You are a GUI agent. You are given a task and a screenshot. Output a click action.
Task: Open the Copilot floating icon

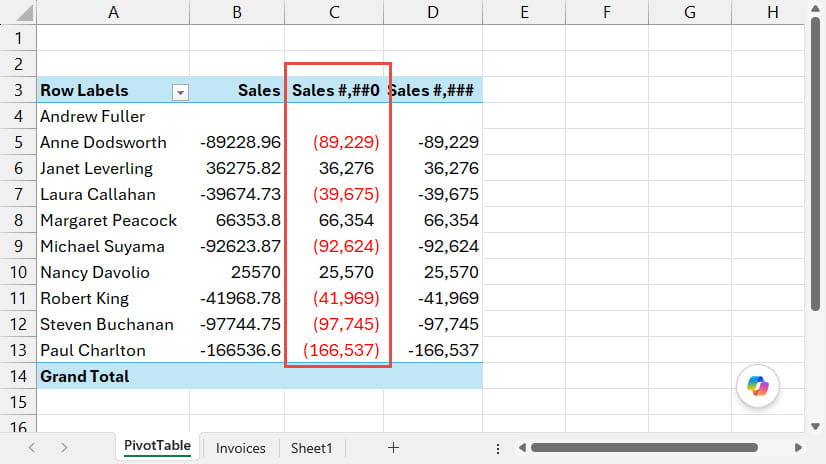click(758, 386)
